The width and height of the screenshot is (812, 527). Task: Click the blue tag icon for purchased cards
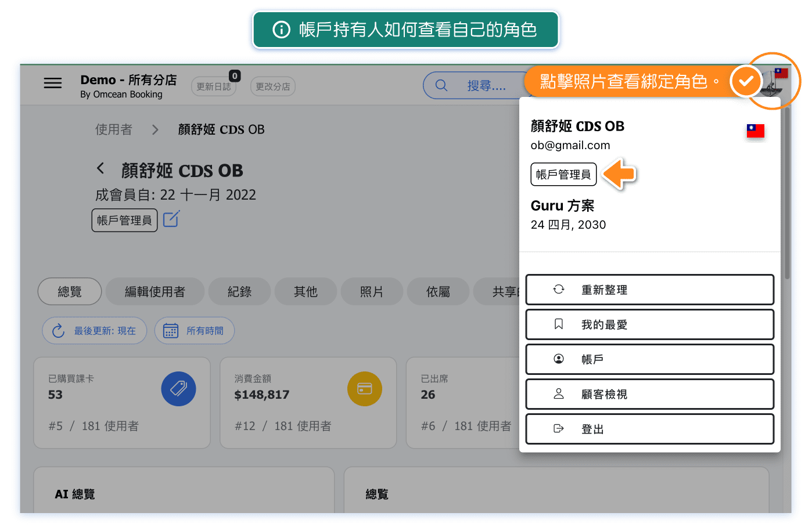[178, 389]
